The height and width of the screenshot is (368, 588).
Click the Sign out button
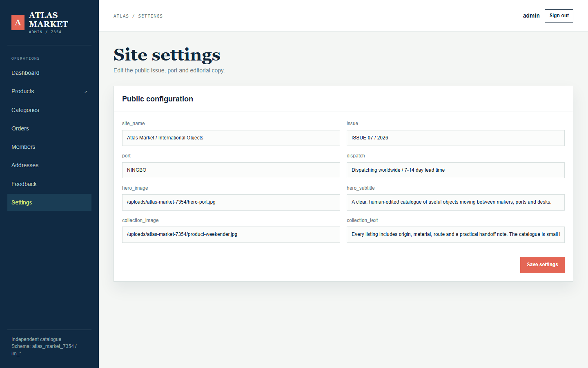click(559, 16)
